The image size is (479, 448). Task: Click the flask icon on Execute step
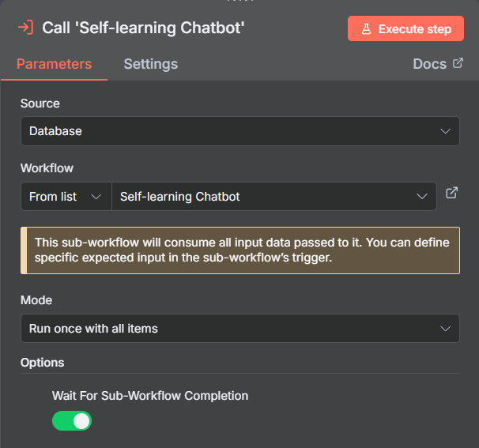[x=367, y=29]
